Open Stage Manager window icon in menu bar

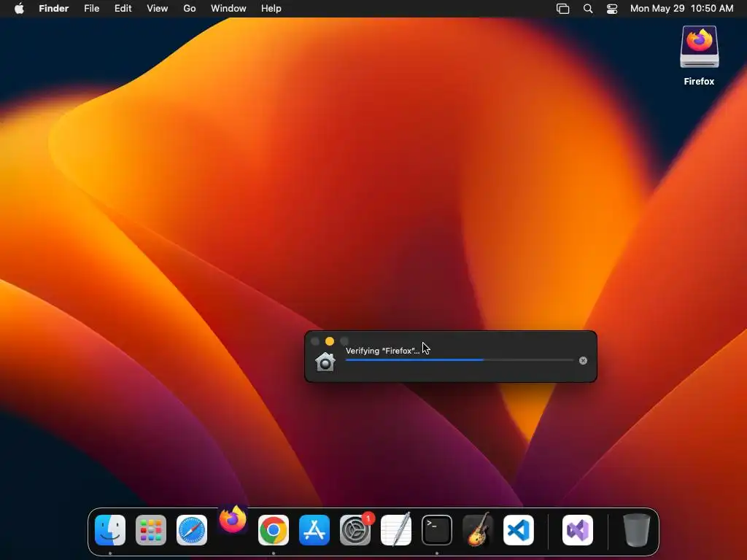point(562,9)
